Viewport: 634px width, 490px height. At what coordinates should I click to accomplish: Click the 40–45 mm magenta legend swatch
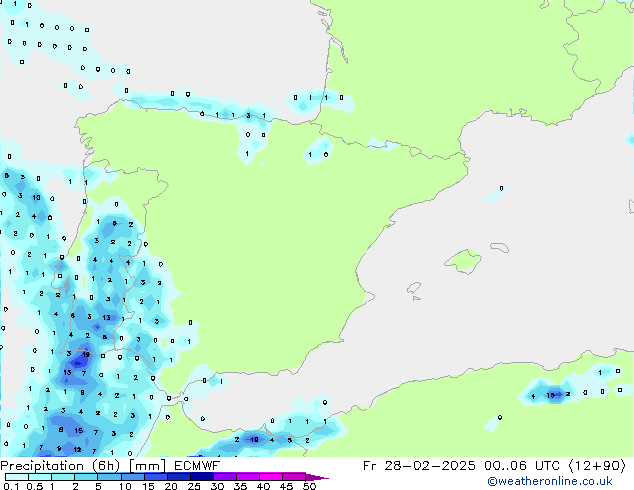271,477
